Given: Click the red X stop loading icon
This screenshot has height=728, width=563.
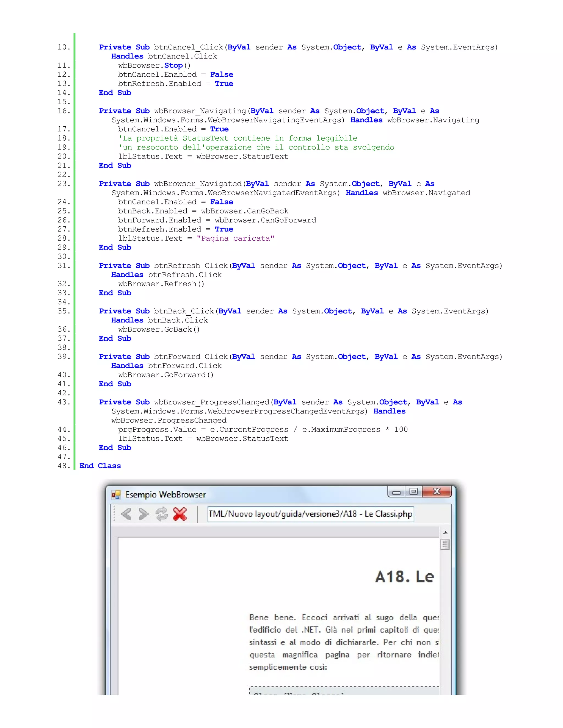Looking at the screenshot, I should pos(180,514).
